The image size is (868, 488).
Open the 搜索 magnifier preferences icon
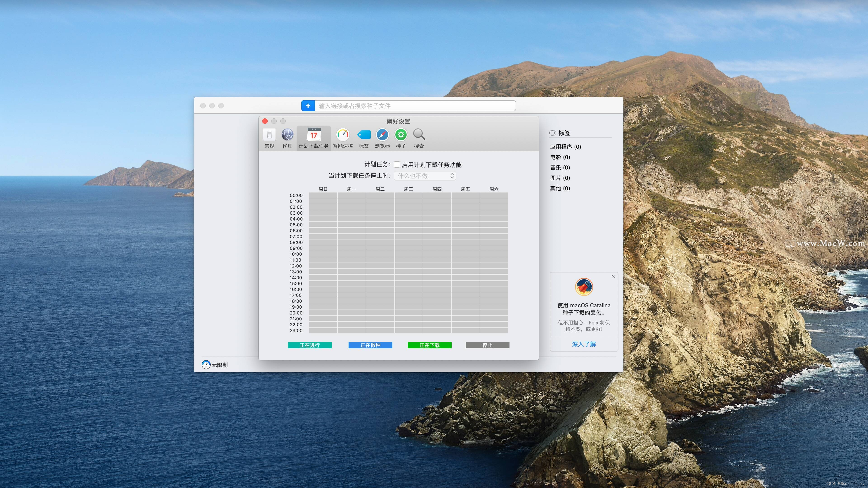click(419, 135)
